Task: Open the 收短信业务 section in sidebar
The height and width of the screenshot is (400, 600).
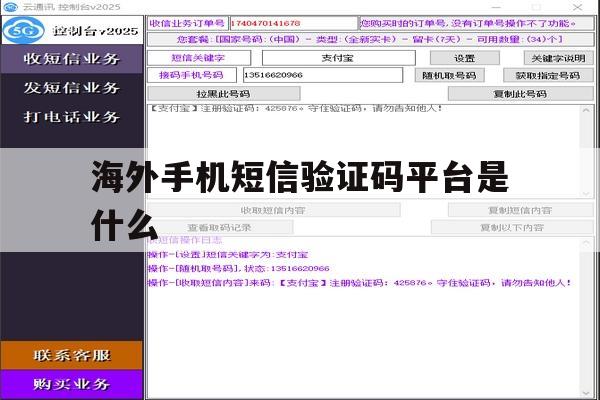Action: coord(72,59)
